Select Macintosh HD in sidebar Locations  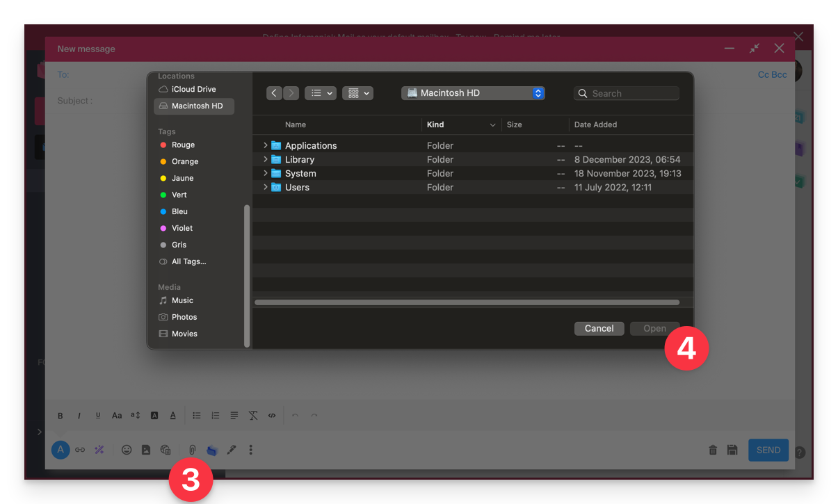[194, 106]
